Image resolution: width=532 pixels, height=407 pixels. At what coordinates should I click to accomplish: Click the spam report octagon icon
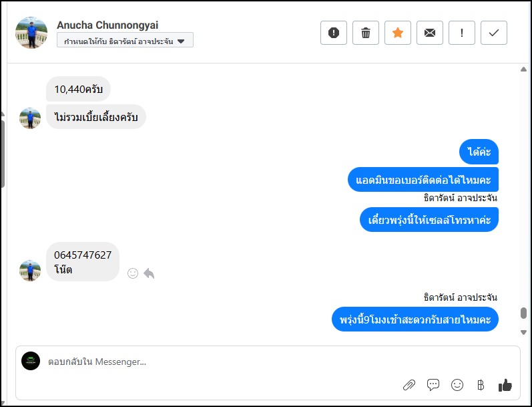coord(334,33)
